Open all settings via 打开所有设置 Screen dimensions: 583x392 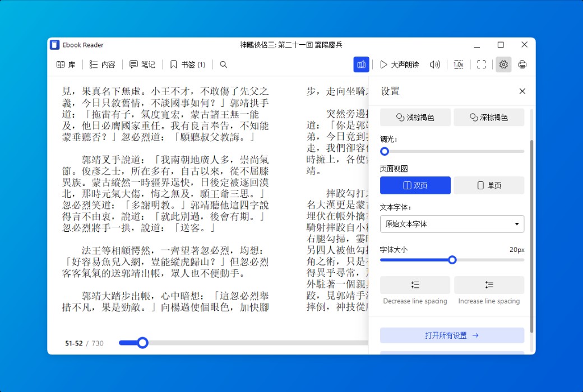tap(452, 335)
